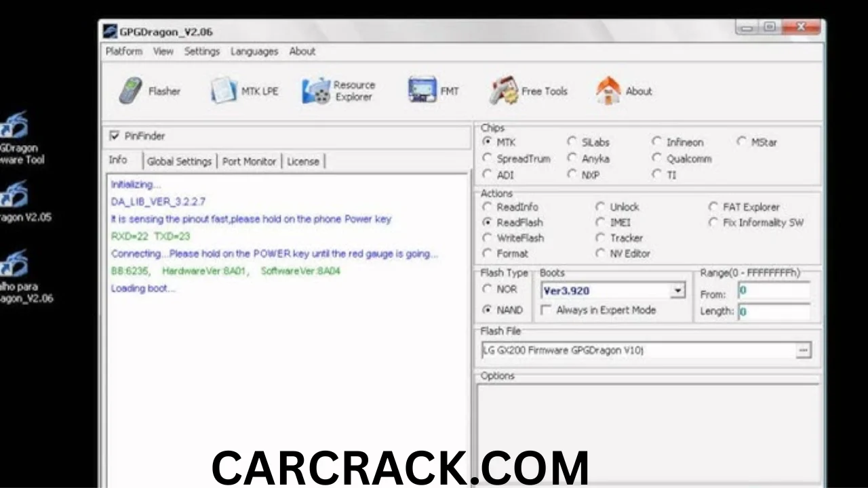Switch to the Info tab
This screenshot has width=868, height=488.
[x=118, y=160]
